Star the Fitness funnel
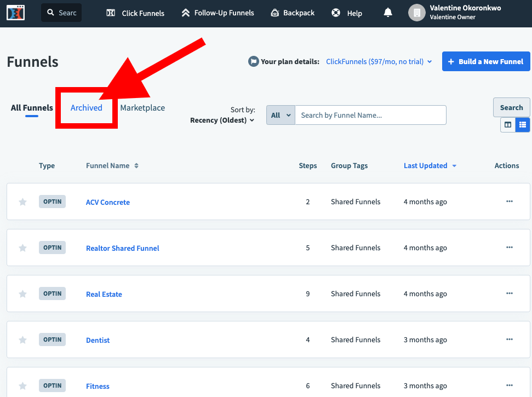 click(22, 386)
